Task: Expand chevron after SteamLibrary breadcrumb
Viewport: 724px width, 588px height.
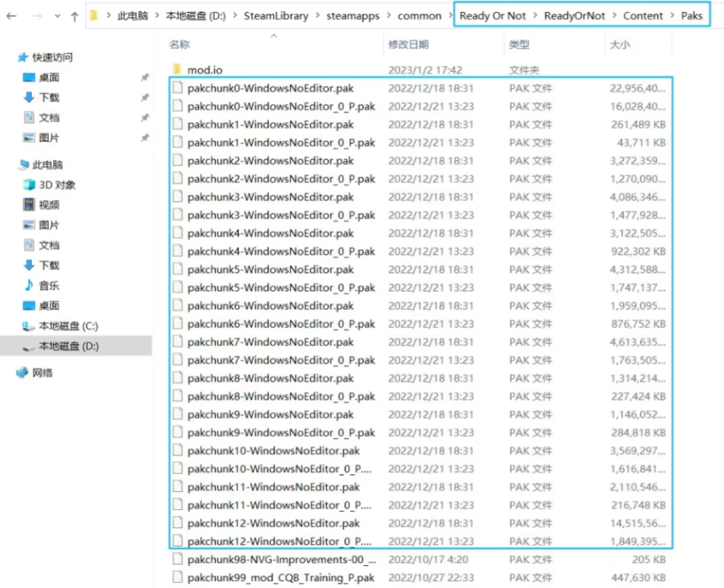Action: pyautogui.click(x=318, y=16)
